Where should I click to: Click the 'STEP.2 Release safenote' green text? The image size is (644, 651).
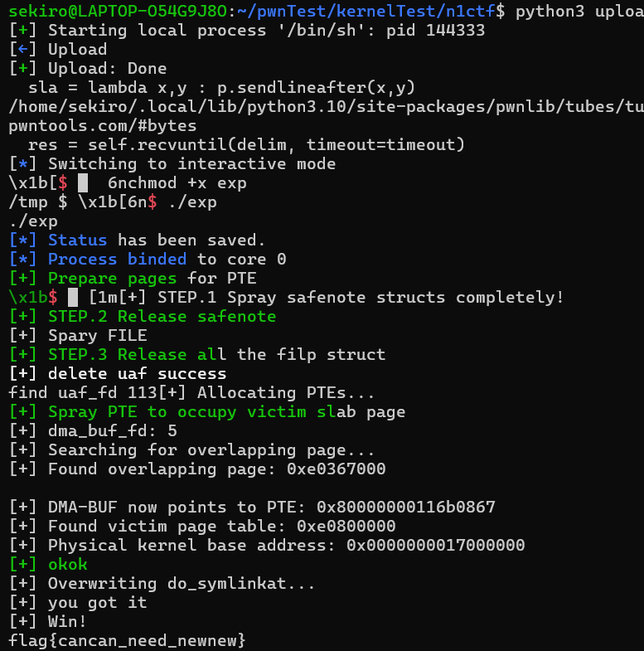pos(162,316)
